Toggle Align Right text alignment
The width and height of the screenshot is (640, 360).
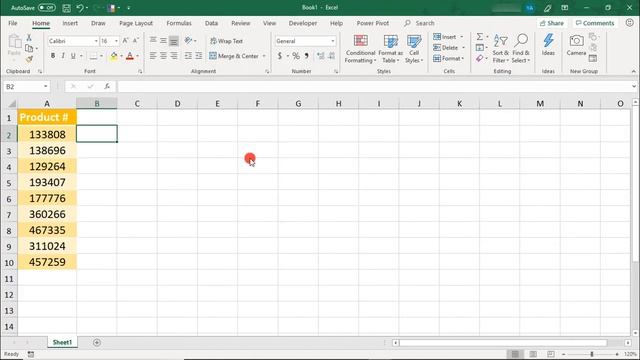[173, 56]
